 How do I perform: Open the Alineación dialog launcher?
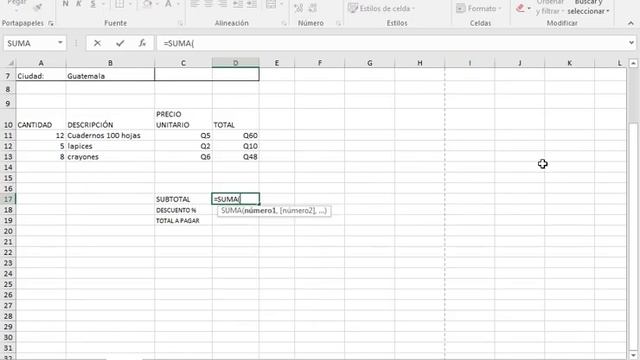click(x=284, y=24)
